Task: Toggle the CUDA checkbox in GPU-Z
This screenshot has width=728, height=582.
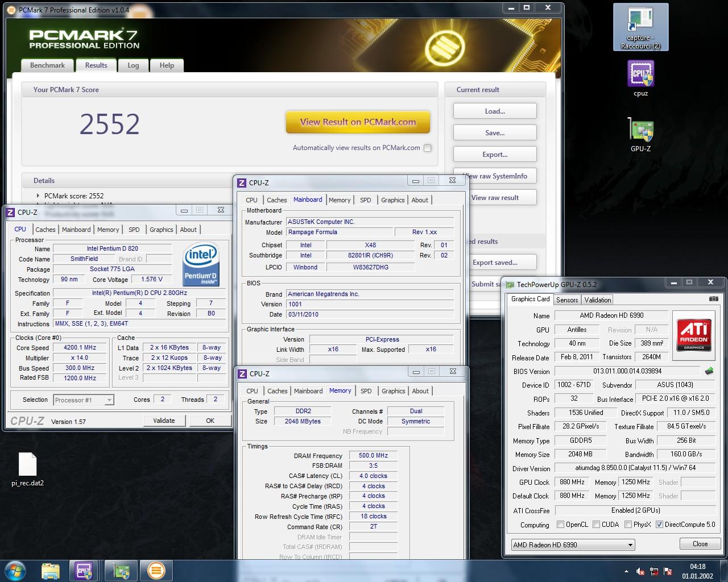Action: click(596, 525)
